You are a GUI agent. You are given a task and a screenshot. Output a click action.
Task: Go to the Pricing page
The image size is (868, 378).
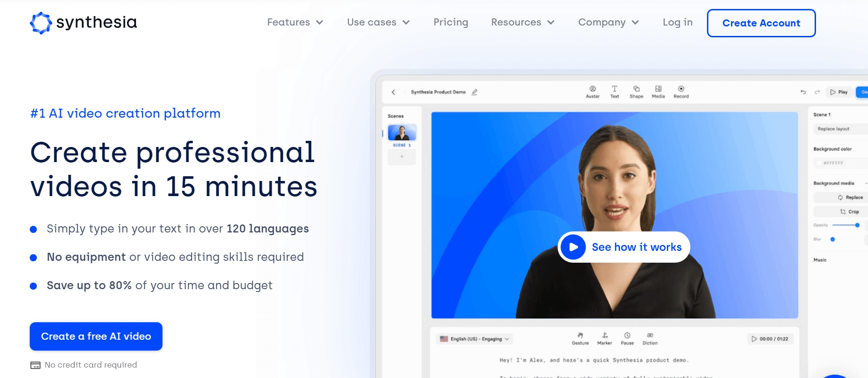coord(451,22)
